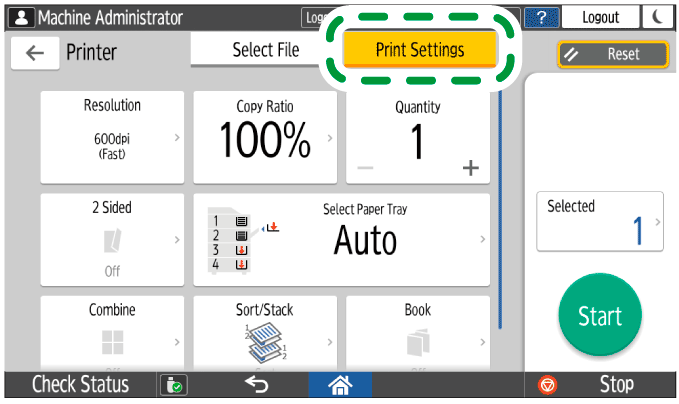Click the Machine Administrator user icon
The image size is (679, 404).
[x=18, y=18]
